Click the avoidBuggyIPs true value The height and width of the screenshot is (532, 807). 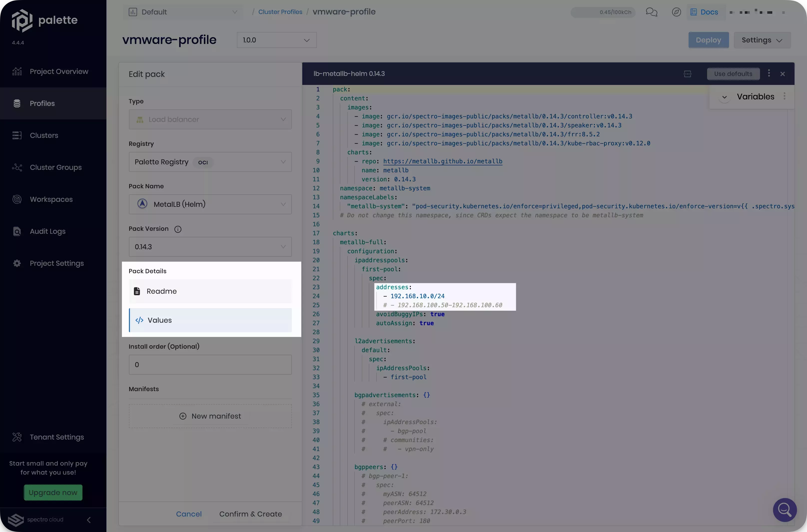coord(437,314)
